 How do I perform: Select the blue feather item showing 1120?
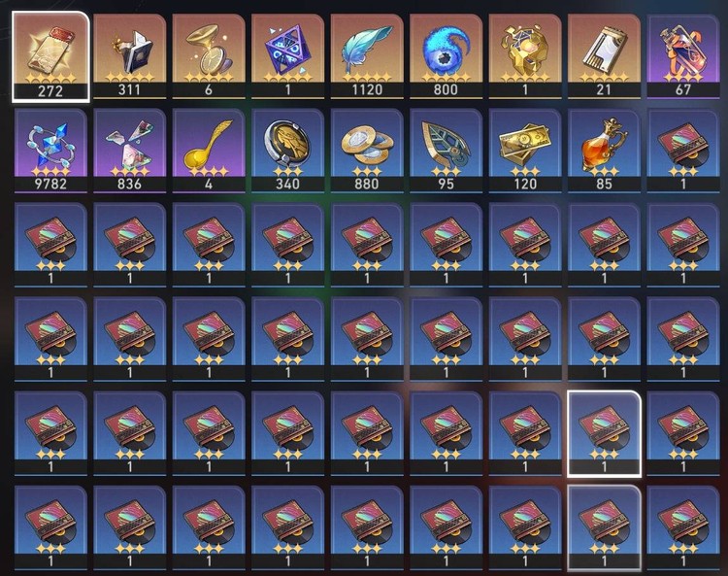pyautogui.click(x=367, y=56)
